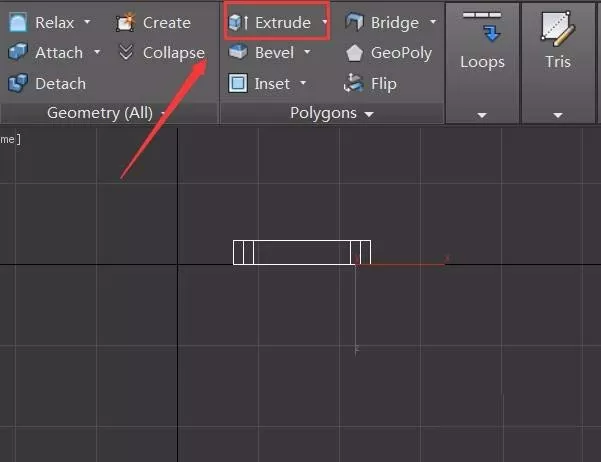This screenshot has width=601, height=462.
Task: Click the Collapse button label
Action: [174, 54]
